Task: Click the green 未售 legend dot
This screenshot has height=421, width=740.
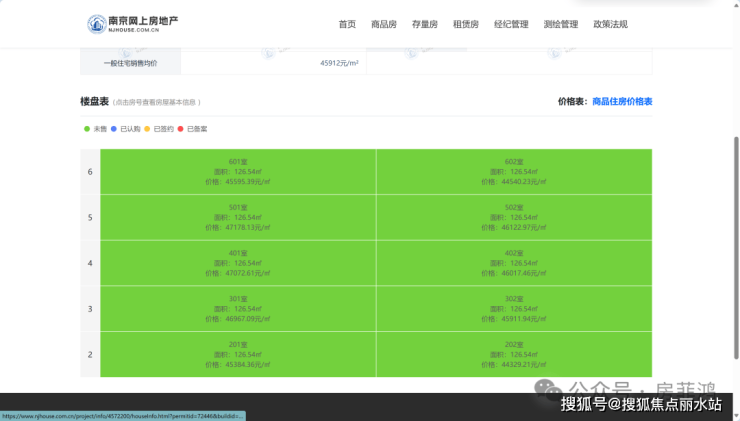Action: (x=86, y=129)
